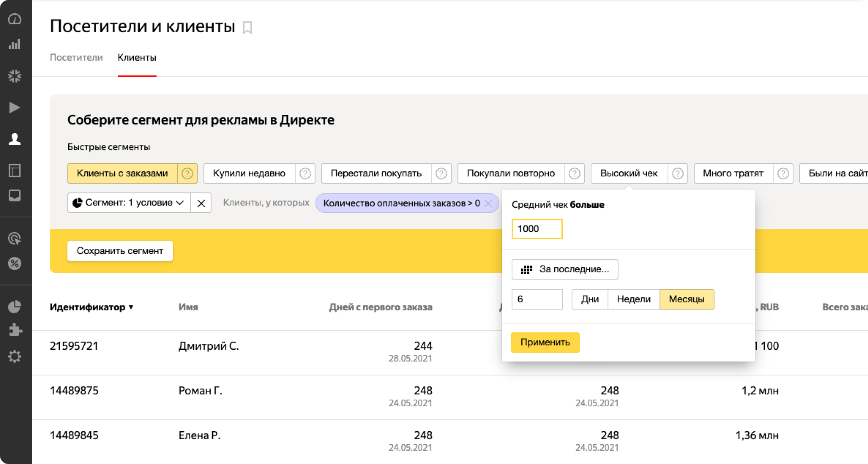Open the За последние... period dropdown
Viewport: 868px width, 464px height.
coord(565,269)
